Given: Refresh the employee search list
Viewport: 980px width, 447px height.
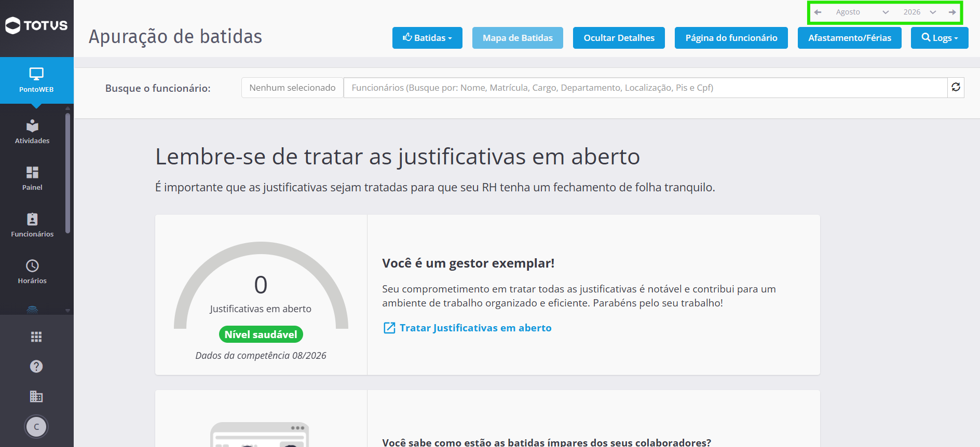Looking at the screenshot, I should click(x=956, y=88).
